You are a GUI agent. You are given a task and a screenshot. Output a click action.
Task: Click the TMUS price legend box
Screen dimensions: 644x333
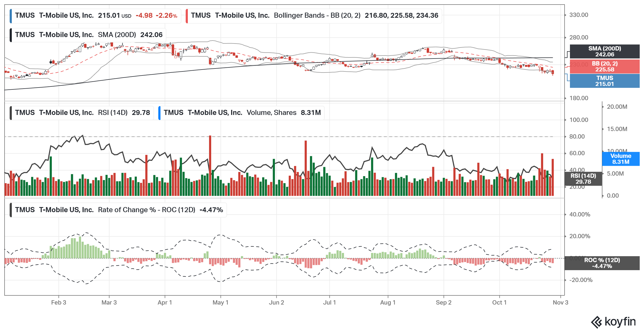(96, 16)
